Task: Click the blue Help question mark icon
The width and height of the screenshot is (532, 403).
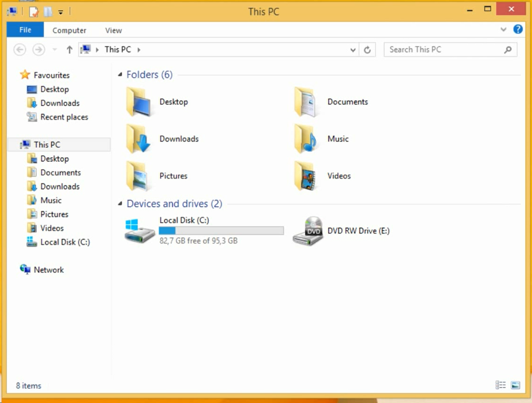Action: click(518, 29)
